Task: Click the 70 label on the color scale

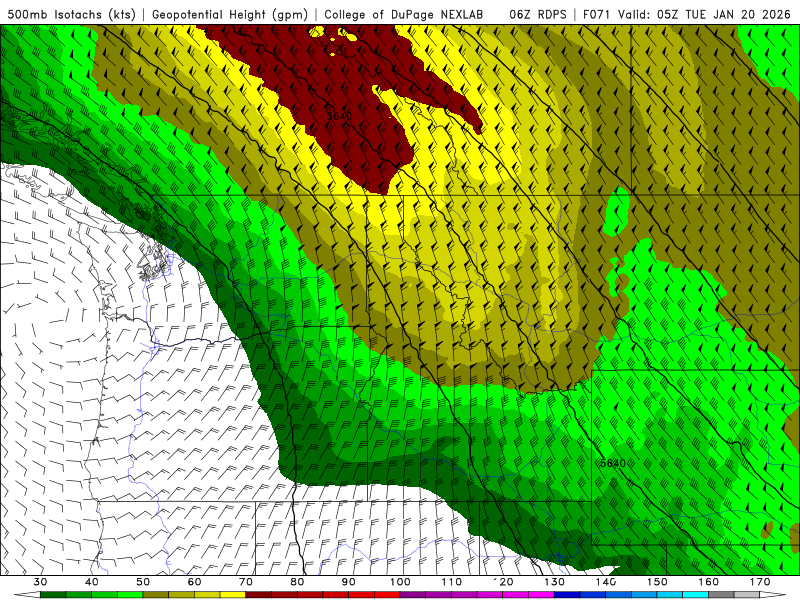Action: 246,582
